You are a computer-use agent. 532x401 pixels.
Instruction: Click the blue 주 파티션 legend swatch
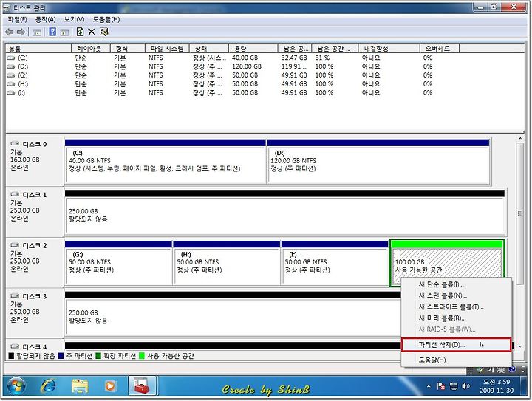pyautogui.click(x=61, y=356)
